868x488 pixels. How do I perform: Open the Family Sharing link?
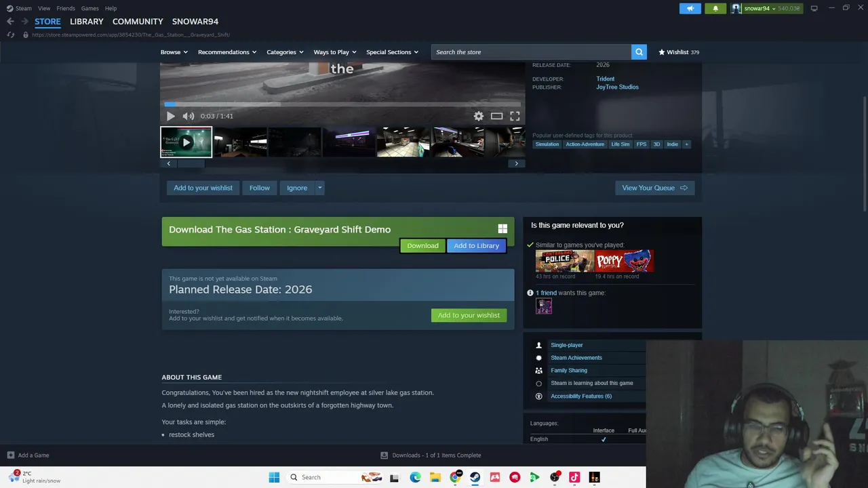pos(569,371)
